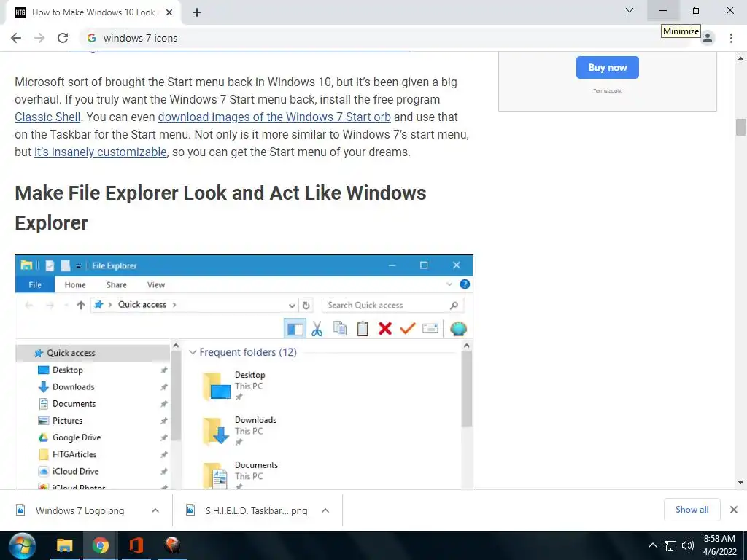Click Show all downloads
Screen dimensions: 747x560
(x=692, y=510)
